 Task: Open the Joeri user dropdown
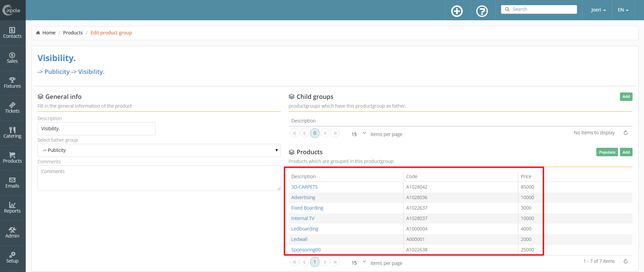[x=598, y=10]
